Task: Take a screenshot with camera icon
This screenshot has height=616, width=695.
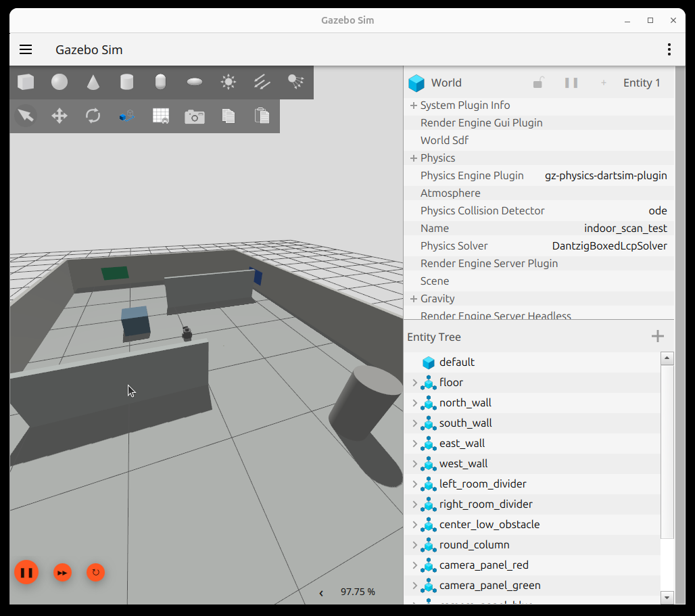Action: 195,116
